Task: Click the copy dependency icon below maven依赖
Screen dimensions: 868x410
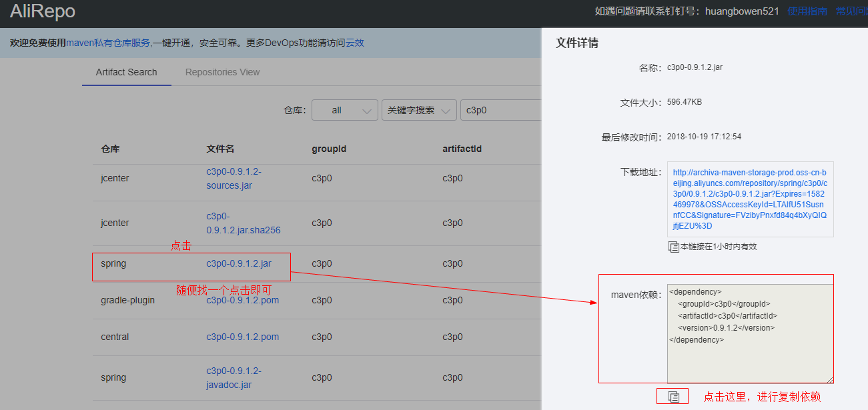Action: (674, 397)
